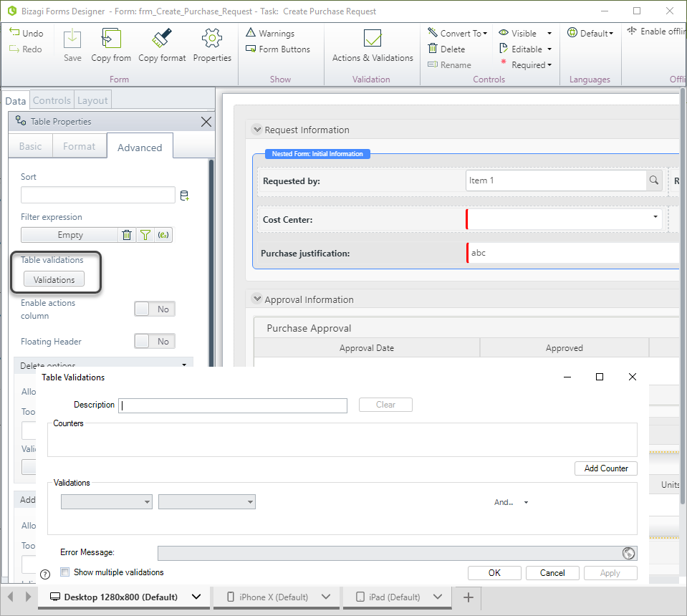Open filter expression editor icon
This screenshot has height=616, width=687.
point(163,235)
